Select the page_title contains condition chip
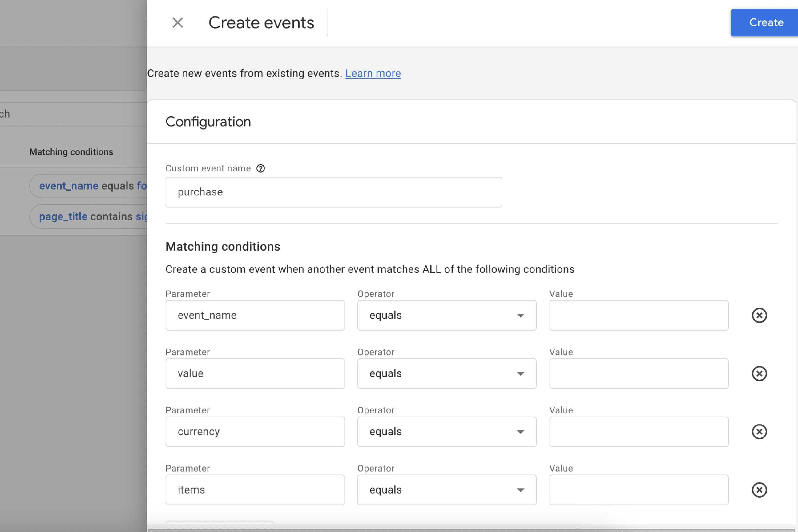This screenshot has width=798, height=532. coord(90,216)
